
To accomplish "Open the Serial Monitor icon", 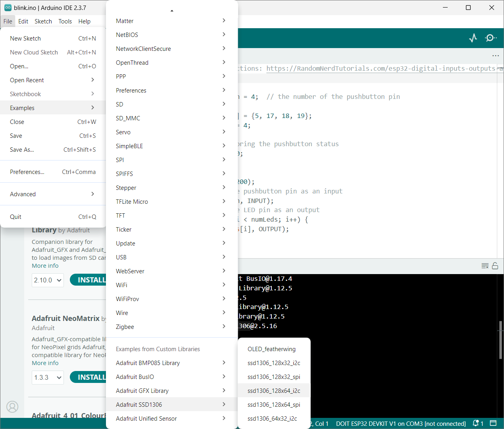I will pos(491,38).
